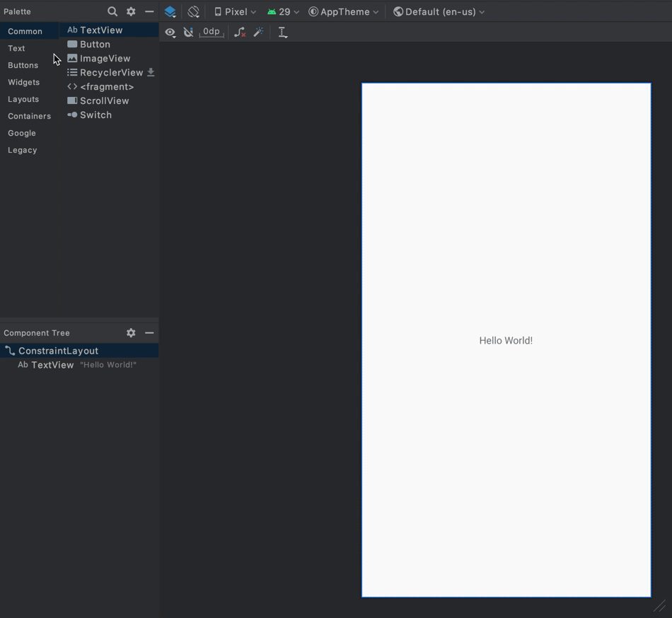Viewport: 672px width, 618px height.
Task: Select the Common palette category
Action: coord(29,31)
